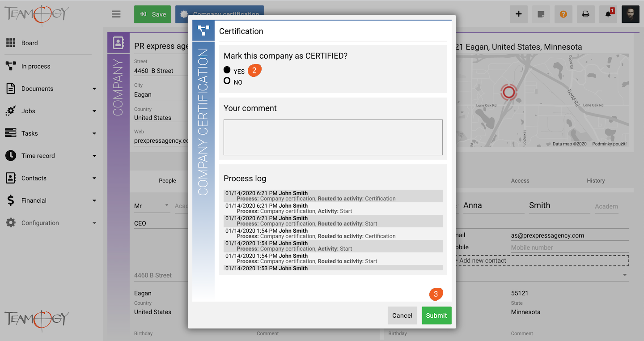Click the City field Eagan under City
The image size is (644, 341).
(161, 94)
